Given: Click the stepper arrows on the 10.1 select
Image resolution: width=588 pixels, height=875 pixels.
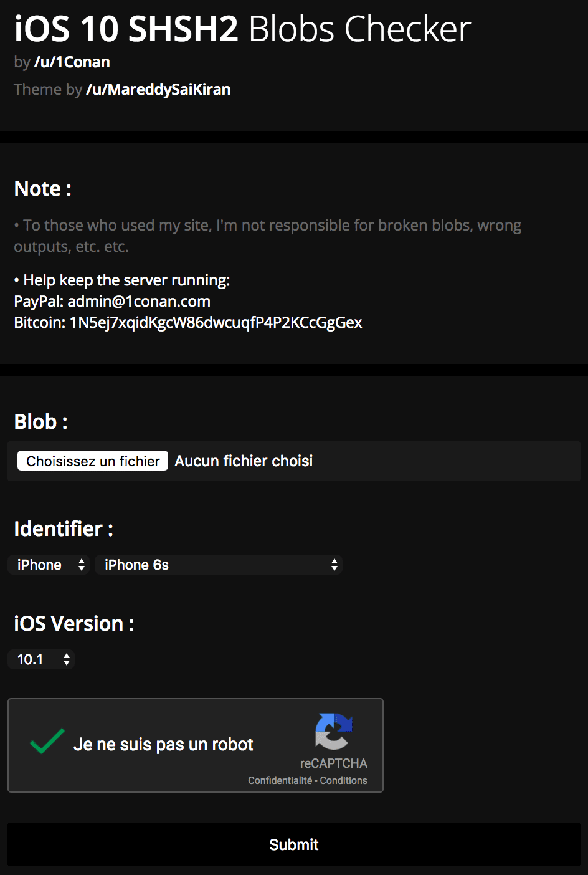Looking at the screenshot, I should (67, 659).
